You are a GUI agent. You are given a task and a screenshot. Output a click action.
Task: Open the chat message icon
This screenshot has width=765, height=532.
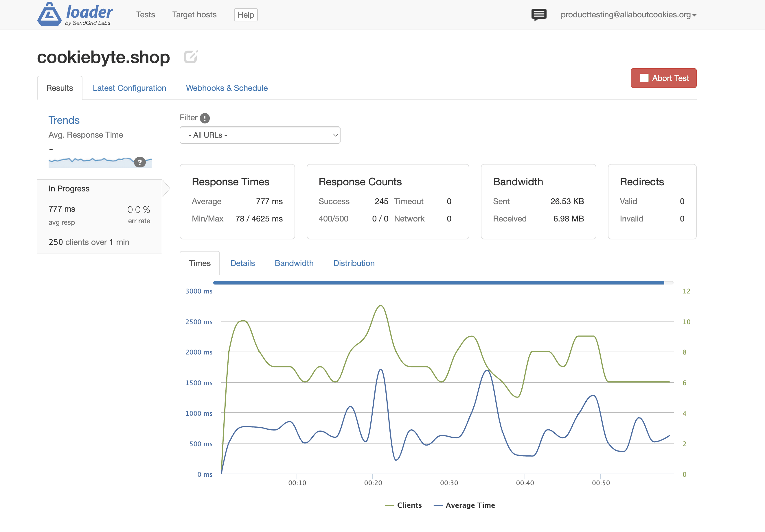pos(538,15)
